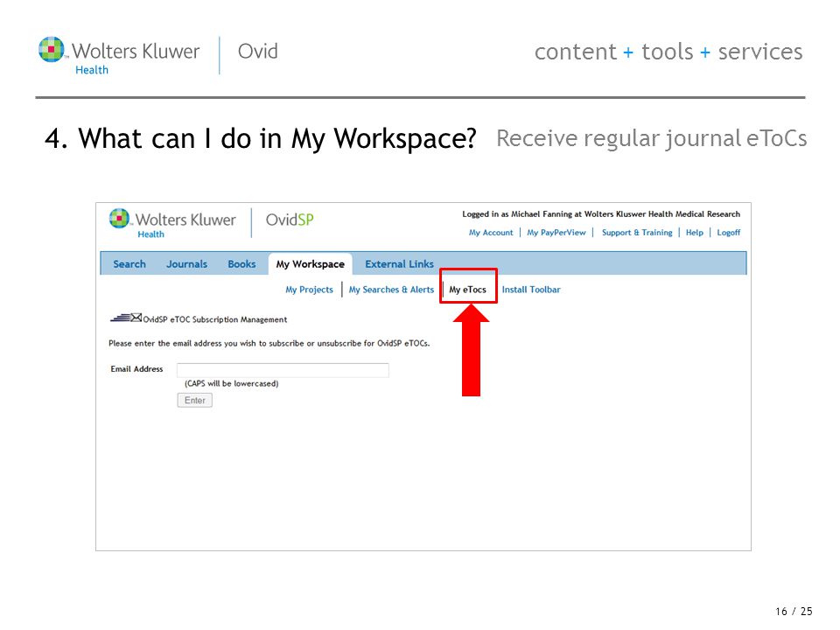840x630 pixels.
Task: Open the Journals tab
Action: coord(186,264)
